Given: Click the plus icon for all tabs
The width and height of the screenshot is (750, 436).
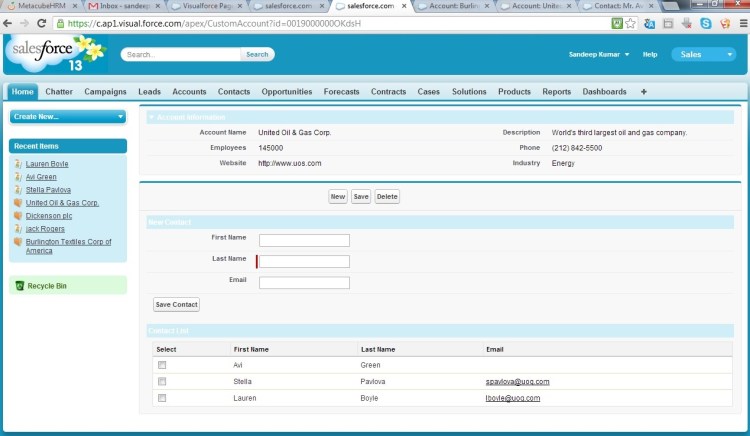Looking at the screenshot, I should coord(643,92).
